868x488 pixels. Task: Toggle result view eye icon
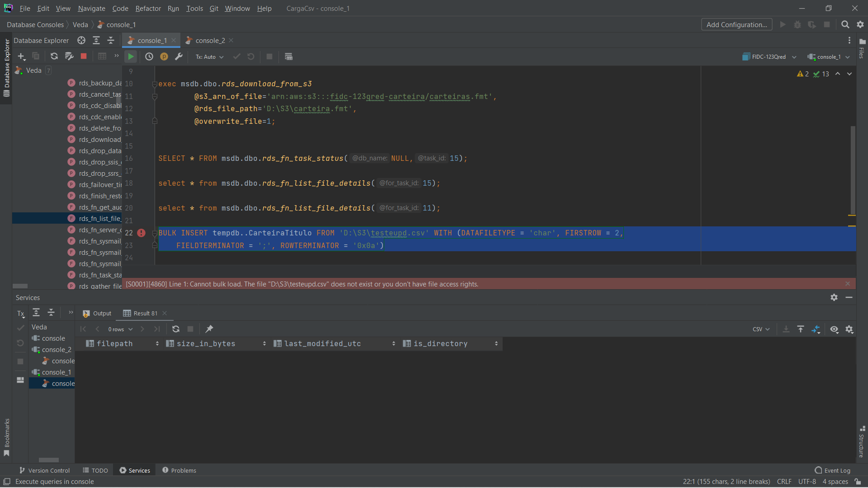[834, 329]
